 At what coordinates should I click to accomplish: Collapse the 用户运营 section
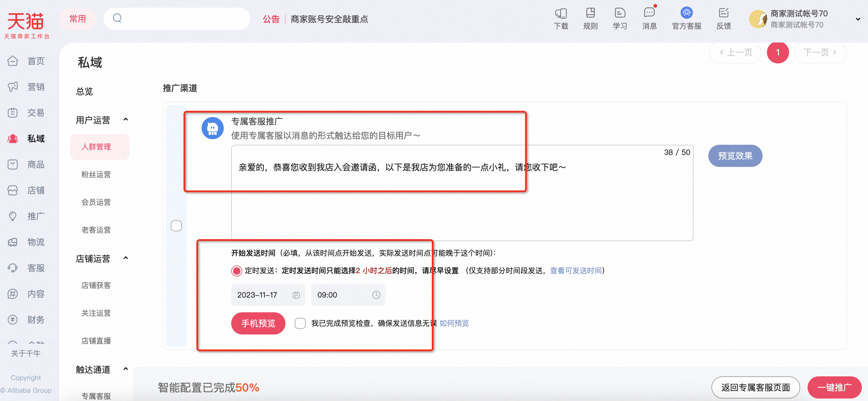(x=126, y=119)
